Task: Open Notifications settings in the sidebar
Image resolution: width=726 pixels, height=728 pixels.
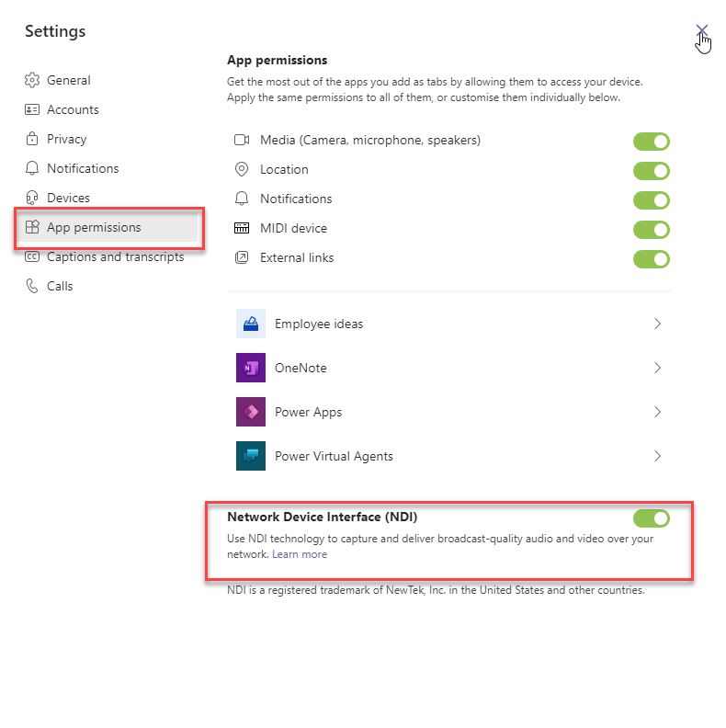Action: [83, 168]
